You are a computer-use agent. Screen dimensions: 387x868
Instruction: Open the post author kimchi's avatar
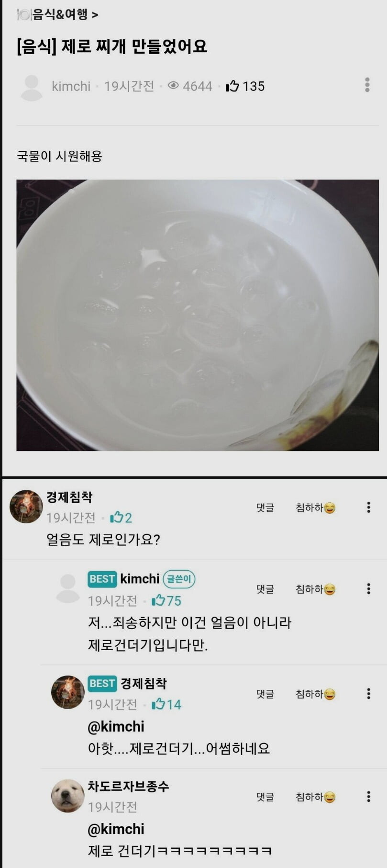(32, 87)
